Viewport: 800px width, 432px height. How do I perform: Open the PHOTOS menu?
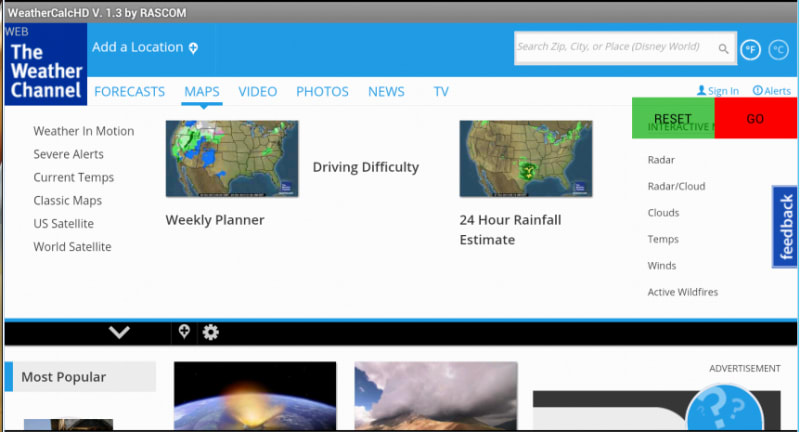[322, 92]
